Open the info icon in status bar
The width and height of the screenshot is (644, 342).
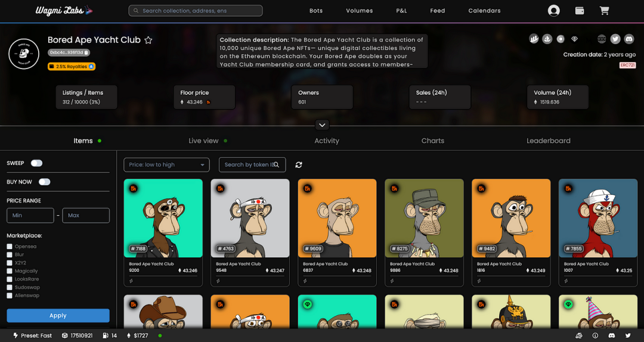tap(595, 335)
